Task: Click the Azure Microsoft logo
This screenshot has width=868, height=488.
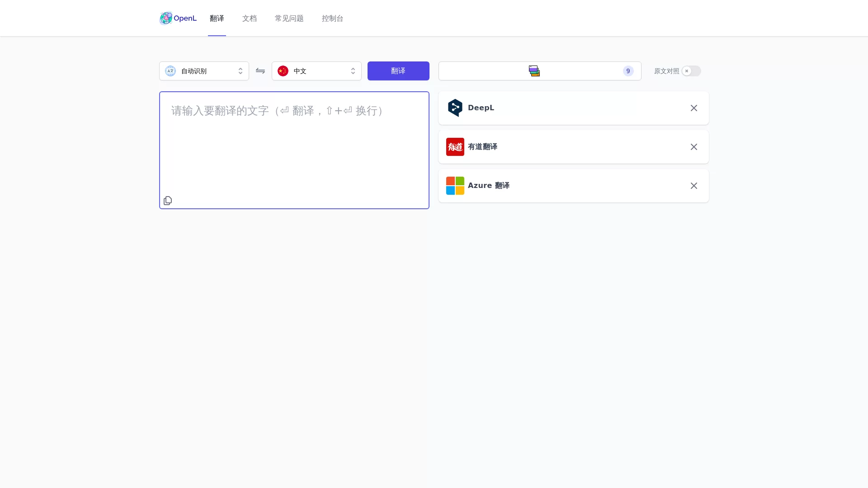Action: point(455,186)
